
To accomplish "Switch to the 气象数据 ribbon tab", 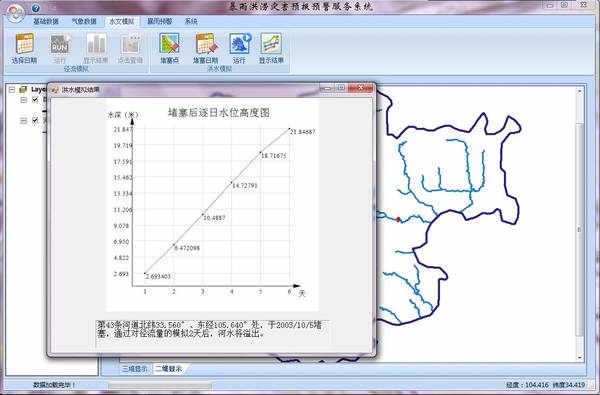I will coord(84,21).
